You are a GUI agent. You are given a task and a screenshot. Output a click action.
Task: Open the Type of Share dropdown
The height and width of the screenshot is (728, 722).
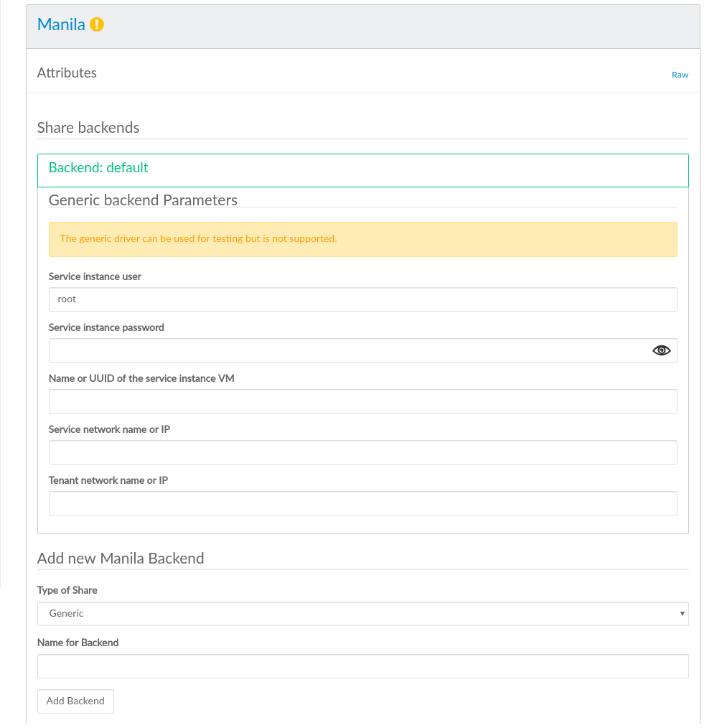pos(362,614)
